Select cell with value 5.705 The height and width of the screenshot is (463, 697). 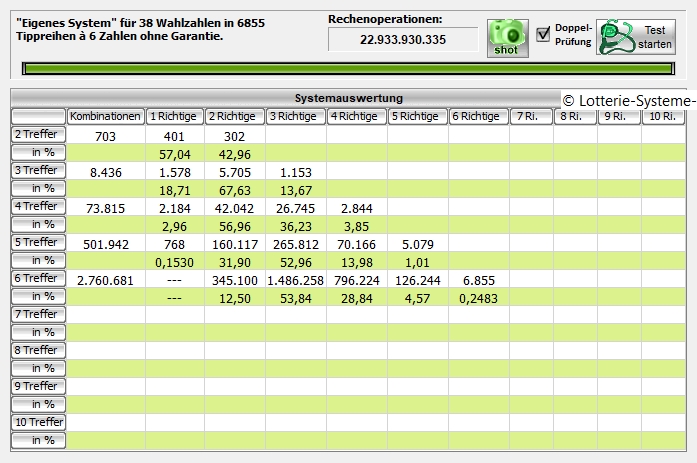pyautogui.click(x=234, y=172)
